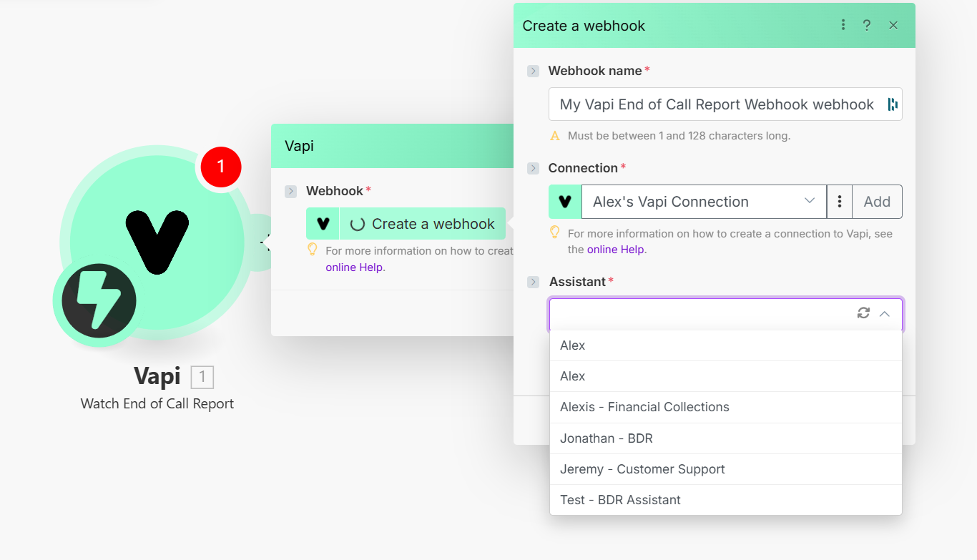The image size is (977, 560).
Task: Close the Create a webhook dialog
Action: [x=893, y=25]
